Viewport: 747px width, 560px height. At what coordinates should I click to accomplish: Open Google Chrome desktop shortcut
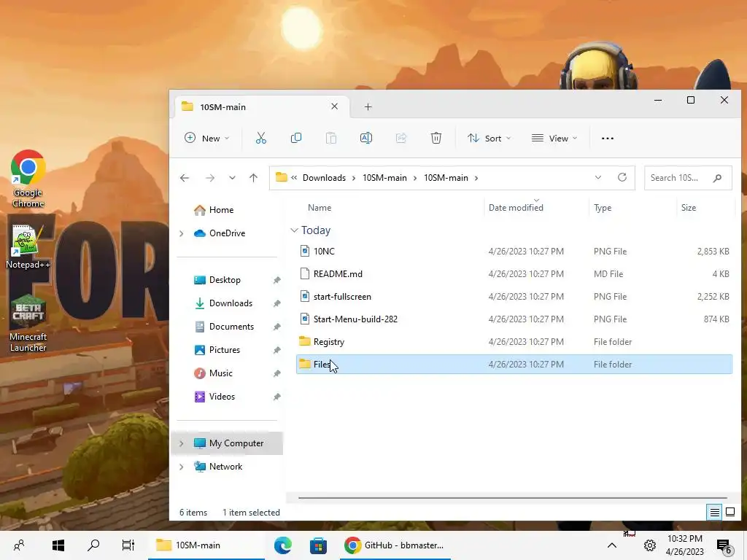(x=28, y=179)
